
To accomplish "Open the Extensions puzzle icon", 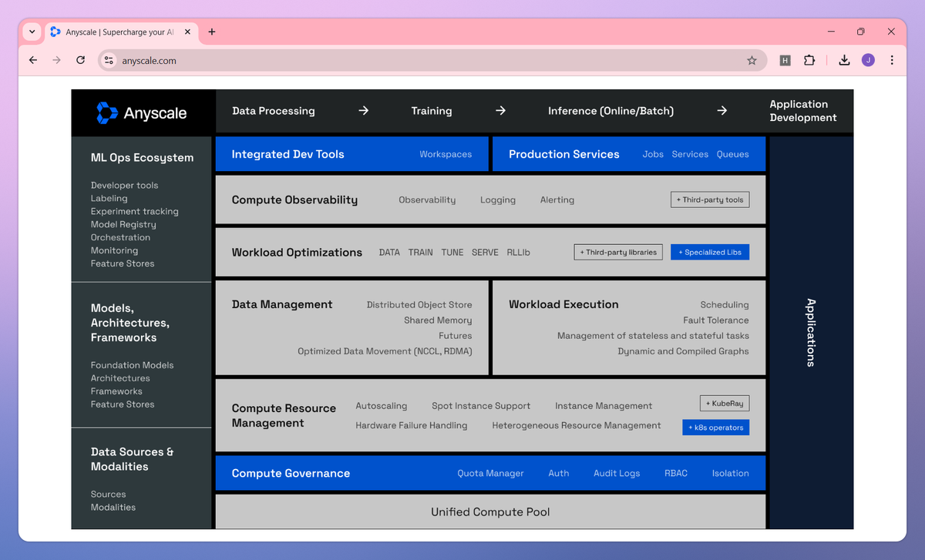I will (809, 60).
